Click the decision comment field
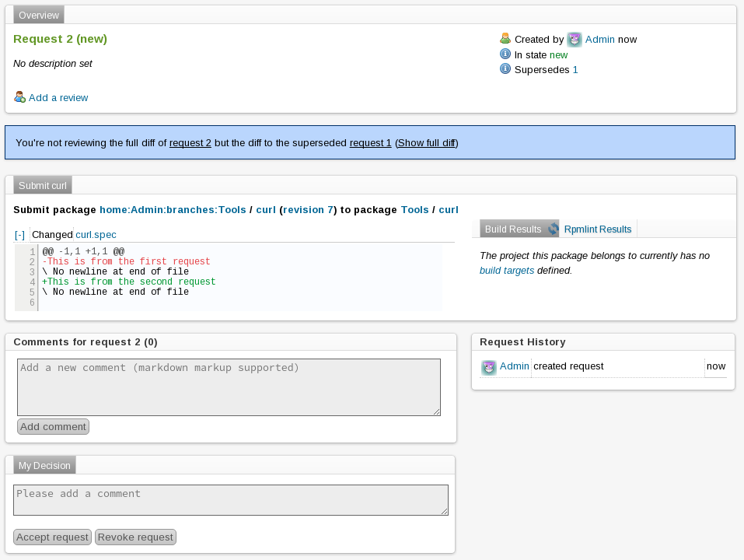744x560 pixels. [x=231, y=499]
